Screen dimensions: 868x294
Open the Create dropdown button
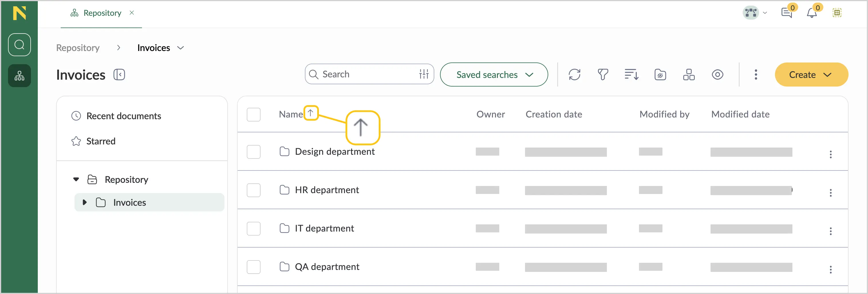pos(811,75)
